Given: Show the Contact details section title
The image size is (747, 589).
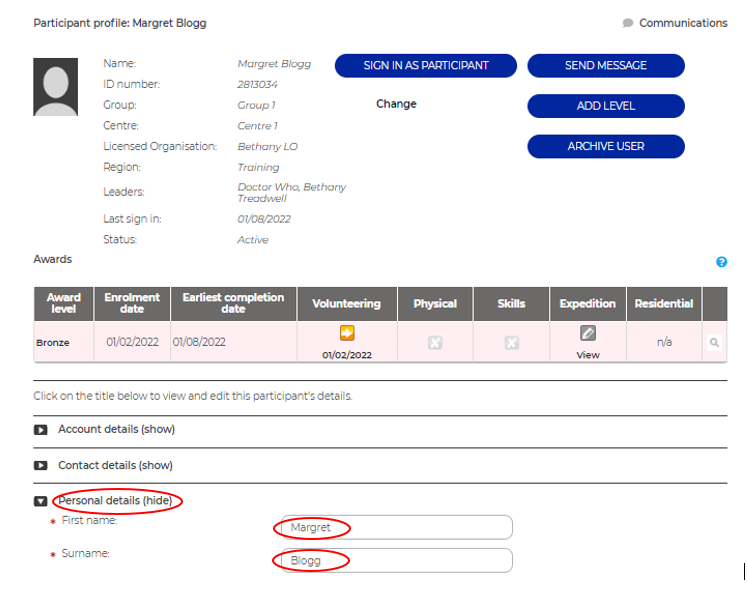Looking at the screenshot, I should coord(115,465).
